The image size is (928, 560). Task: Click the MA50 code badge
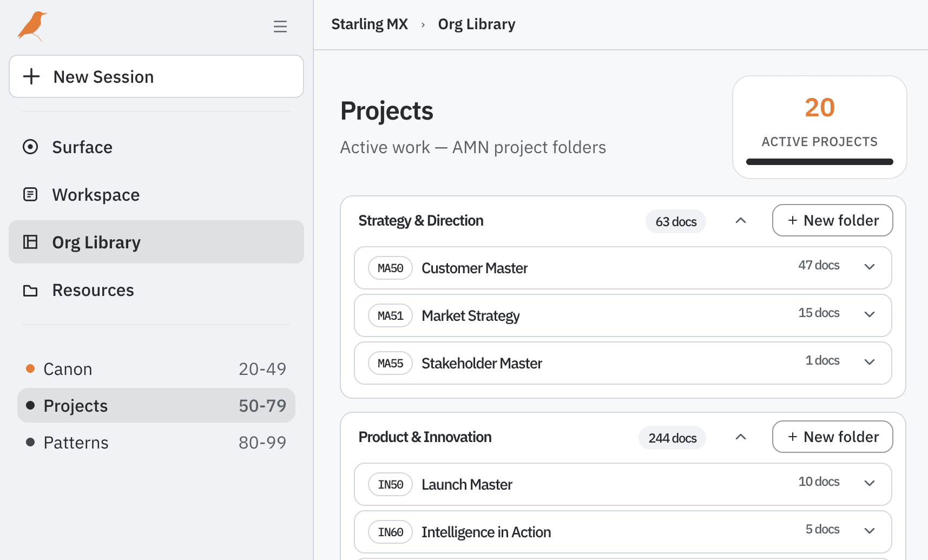[391, 268]
